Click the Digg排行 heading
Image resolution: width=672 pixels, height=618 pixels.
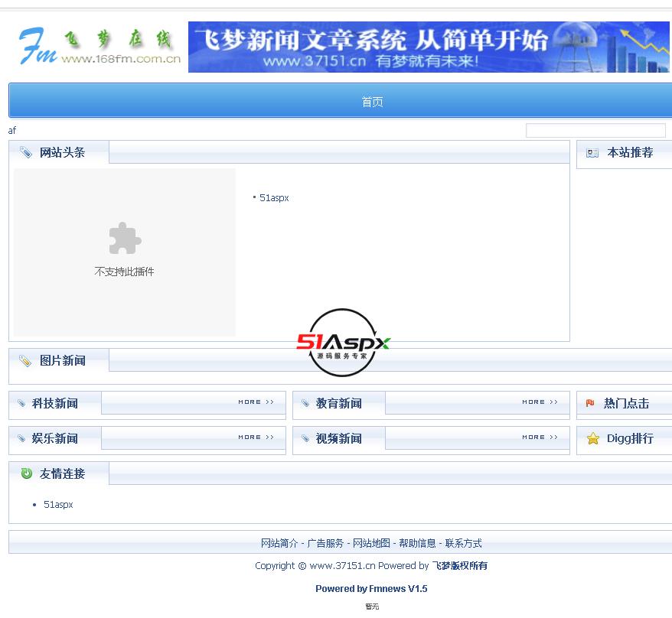630,438
